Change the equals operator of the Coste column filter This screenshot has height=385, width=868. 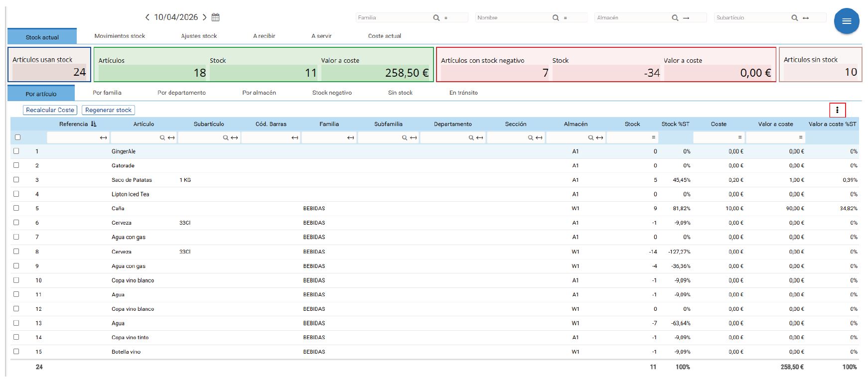pos(740,137)
